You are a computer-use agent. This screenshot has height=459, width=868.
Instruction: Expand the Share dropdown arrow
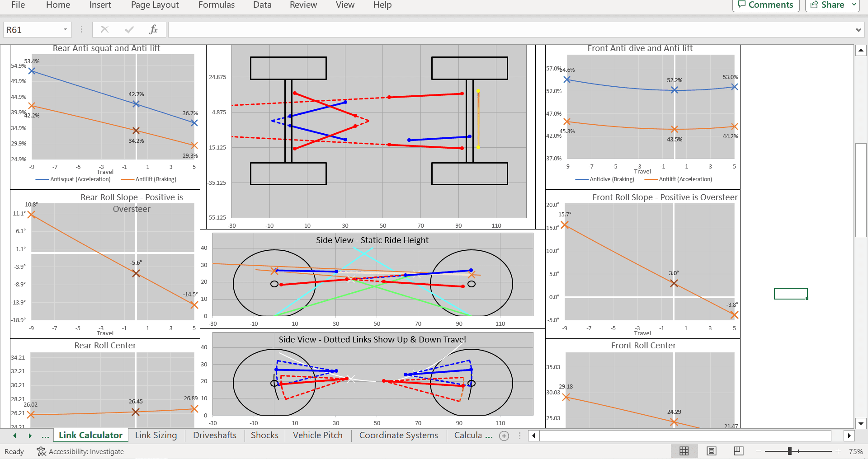tap(854, 5)
